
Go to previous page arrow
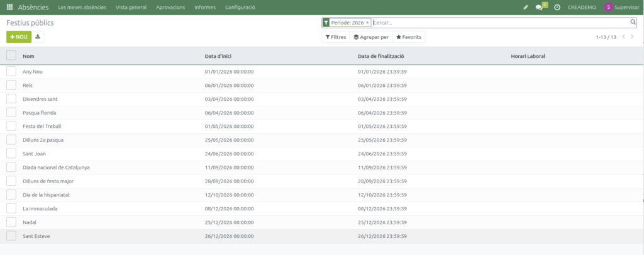623,37
